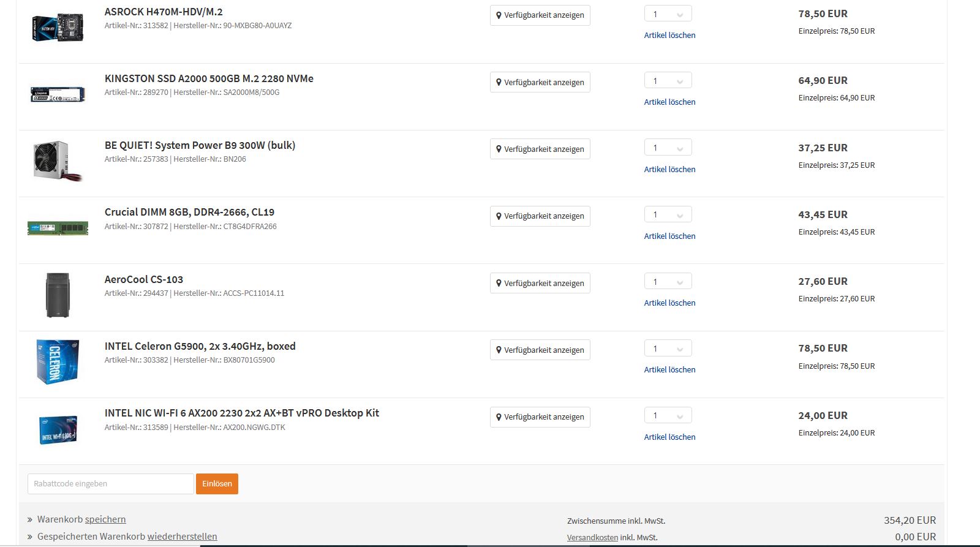The height and width of the screenshot is (547, 980).
Task: Open quantity dropdown for AeroCool CS-103
Action: [668, 282]
